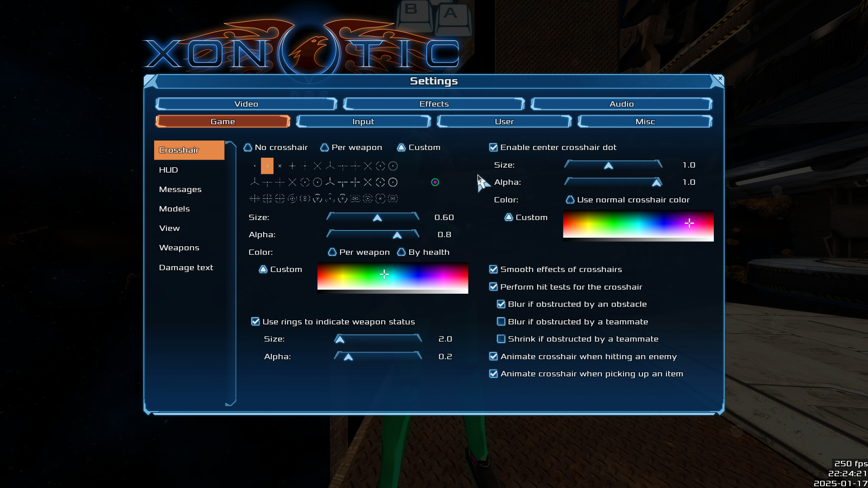Select the last full-circle crosshair in top row
Screen dimensions: 868x488
[x=393, y=166]
